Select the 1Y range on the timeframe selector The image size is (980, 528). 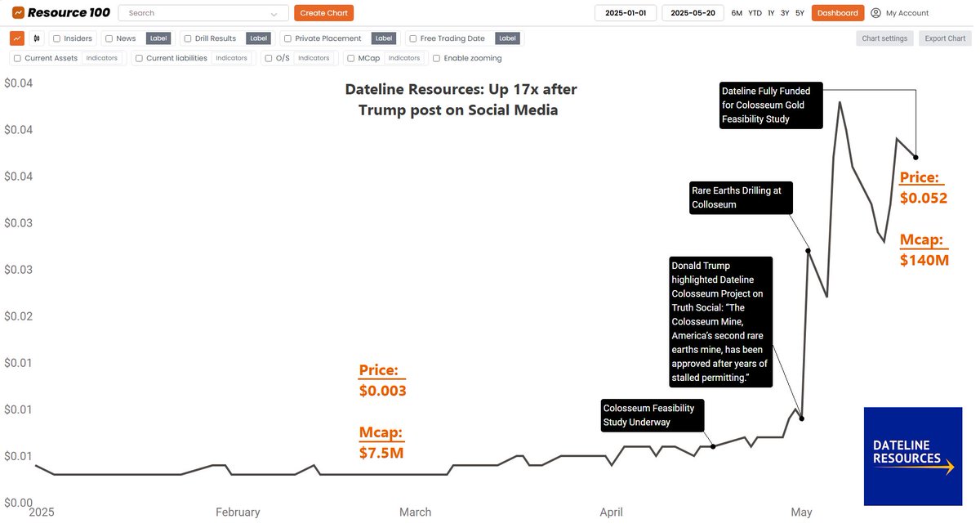tap(771, 13)
